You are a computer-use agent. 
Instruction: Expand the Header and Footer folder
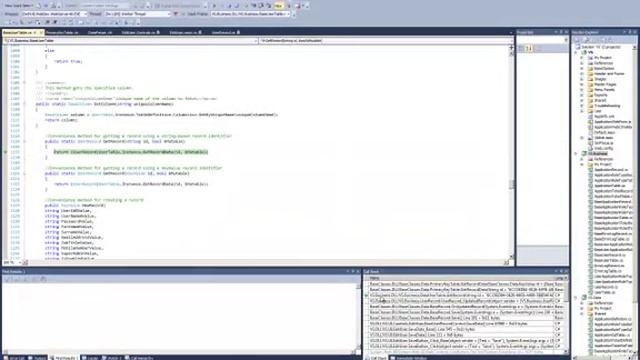tap(582, 73)
